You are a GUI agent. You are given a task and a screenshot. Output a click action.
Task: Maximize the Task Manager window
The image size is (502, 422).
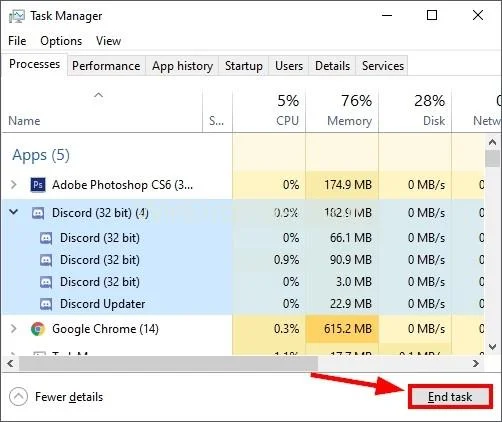[x=432, y=15]
